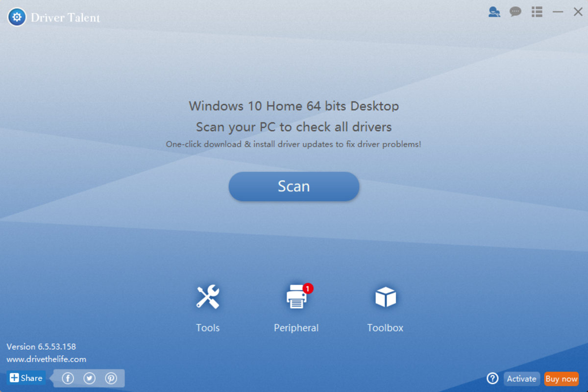Screen dimensions: 588x392
Task: Purchase via Buy now
Action: click(562, 378)
